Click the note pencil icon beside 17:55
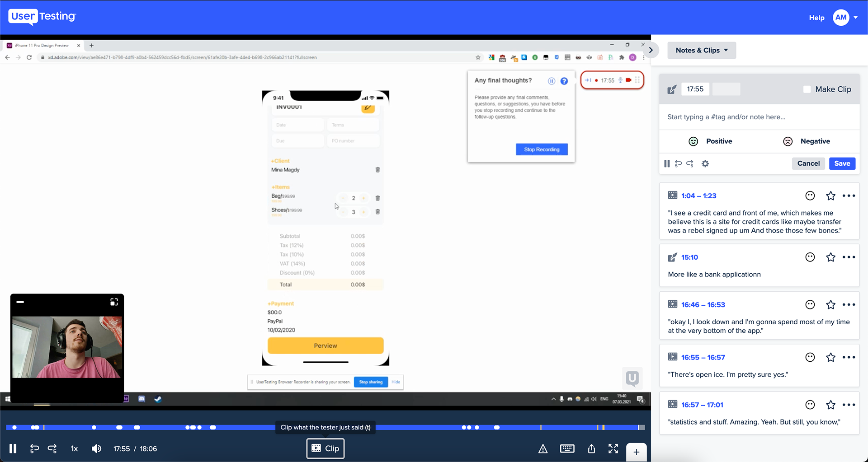The image size is (868, 462). [672, 89]
